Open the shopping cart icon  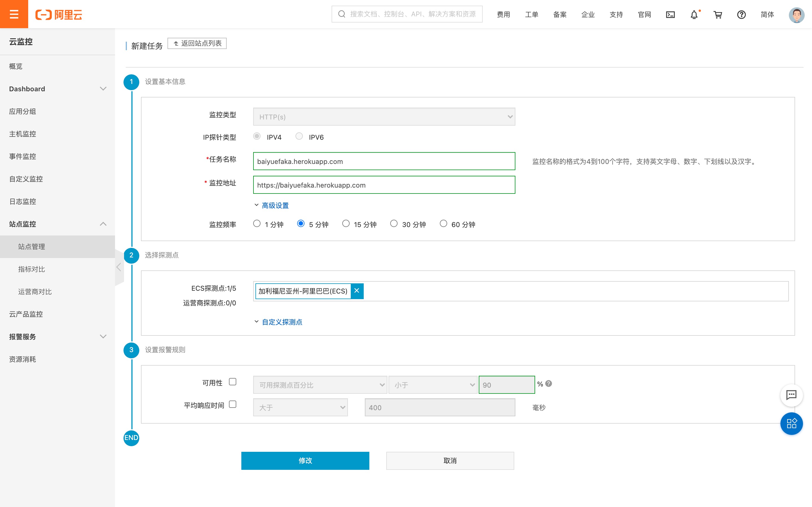[718, 15]
